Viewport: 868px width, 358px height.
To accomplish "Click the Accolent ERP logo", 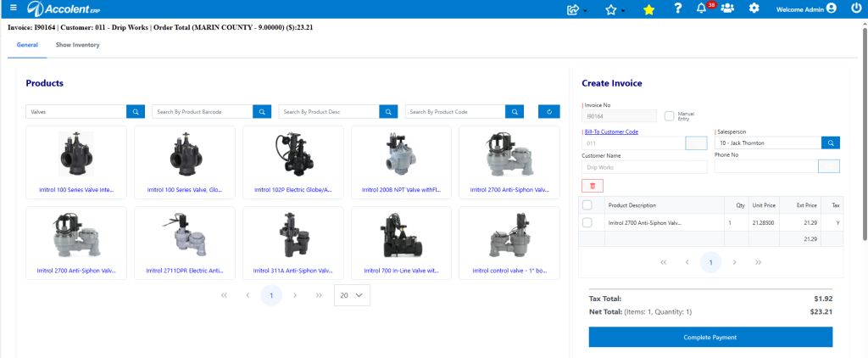I will click(64, 8).
